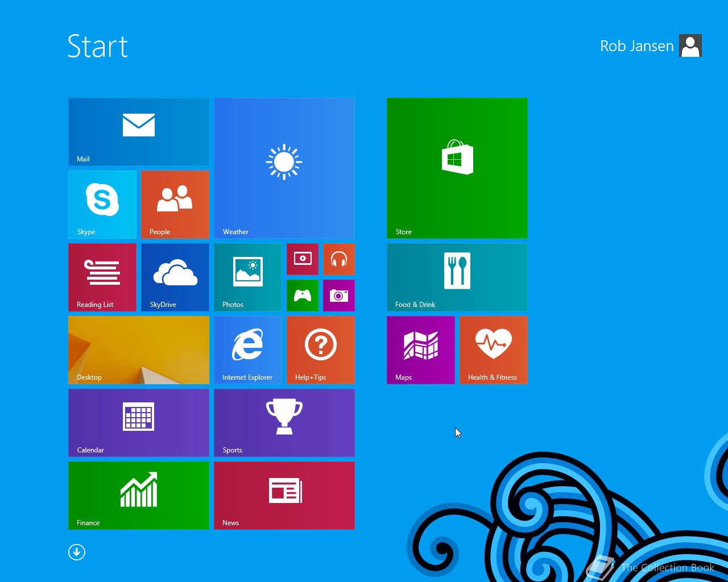
Task: Launch Internet Explorer tile
Action: (248, 350)
